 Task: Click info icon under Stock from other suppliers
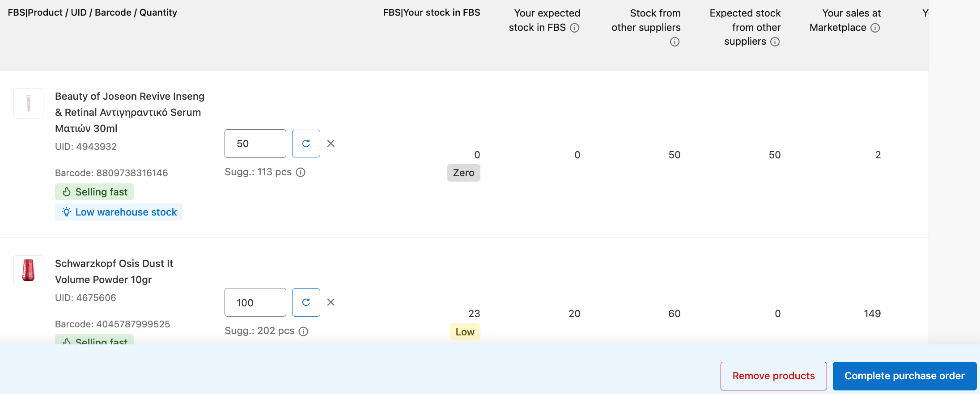click(x=675, y=42)
